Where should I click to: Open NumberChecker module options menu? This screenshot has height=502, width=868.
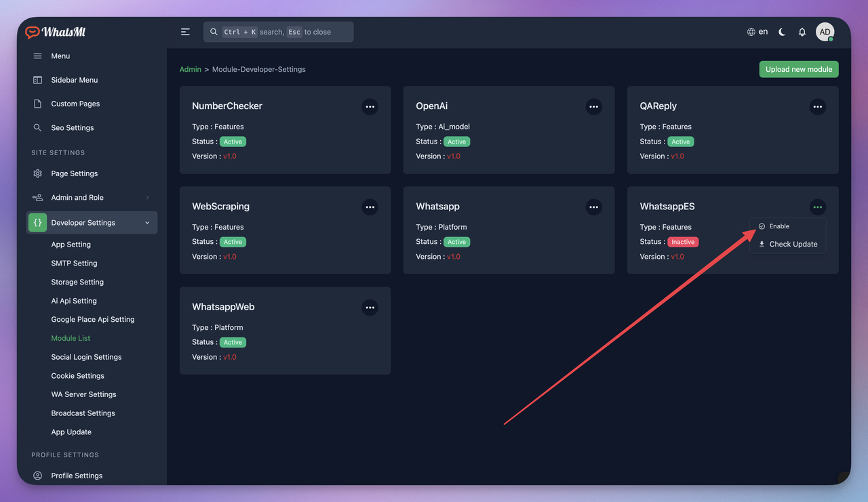[370, 106]
